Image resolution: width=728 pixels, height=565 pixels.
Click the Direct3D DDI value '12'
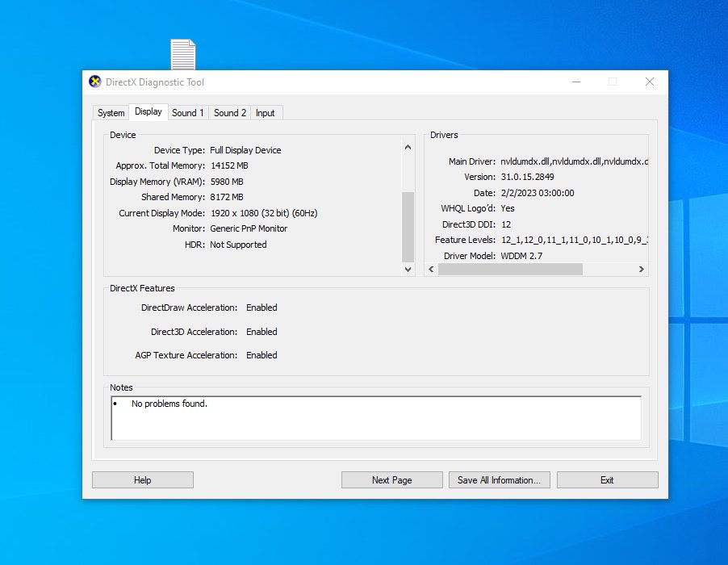coord(506,224)
